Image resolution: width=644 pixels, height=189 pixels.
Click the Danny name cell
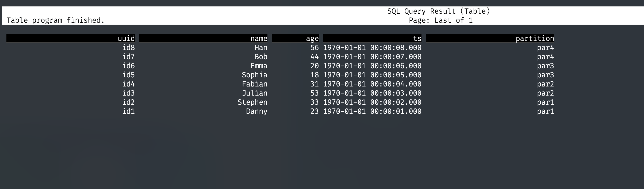pos(257,111)
